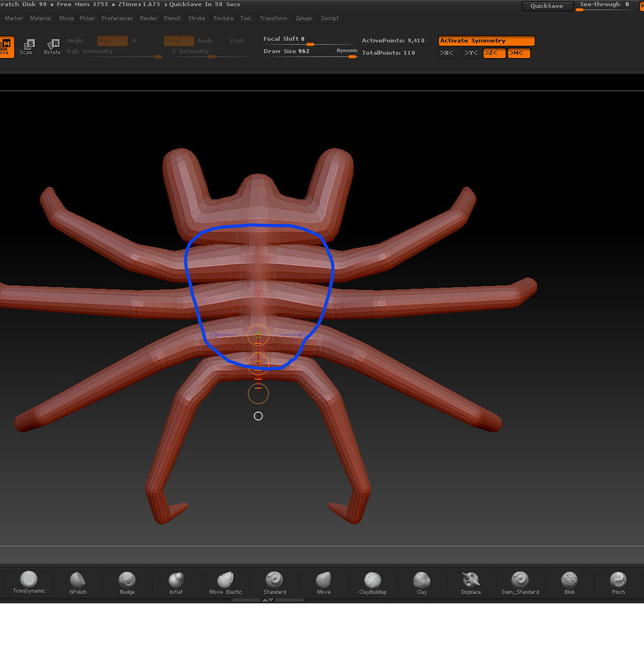This screenshot has width=644, height=662.
Task: Open the Zplugin menu
Action: (x=305, y=18)
